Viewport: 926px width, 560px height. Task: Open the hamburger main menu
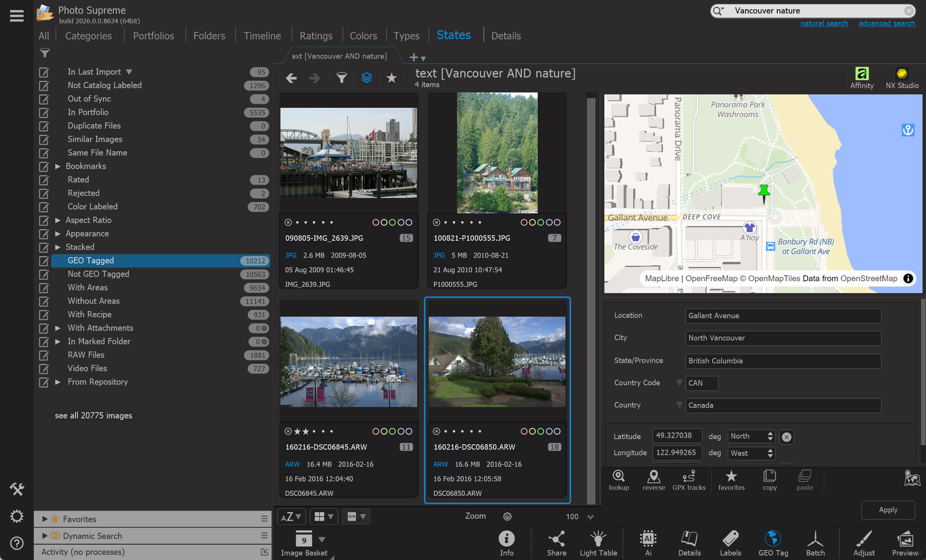pyautogui.click(x=16, y=16)
